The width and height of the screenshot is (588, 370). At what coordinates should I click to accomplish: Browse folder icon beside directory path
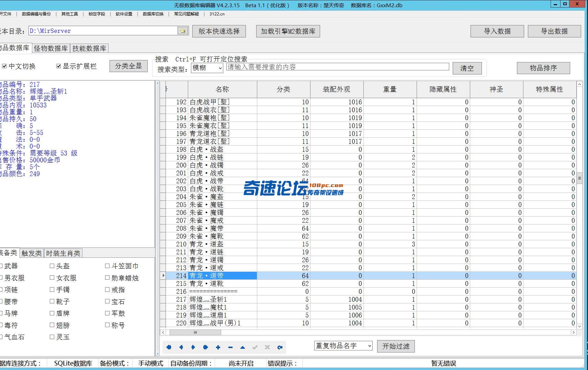[x=183, y=31]
